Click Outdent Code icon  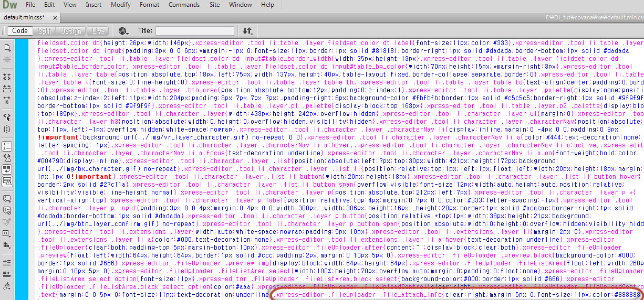tap(7, 274)
